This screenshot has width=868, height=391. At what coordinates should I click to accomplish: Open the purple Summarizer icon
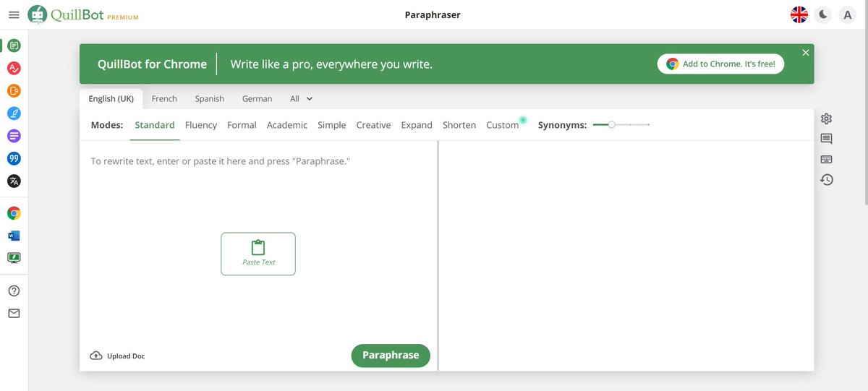(14, 136)
